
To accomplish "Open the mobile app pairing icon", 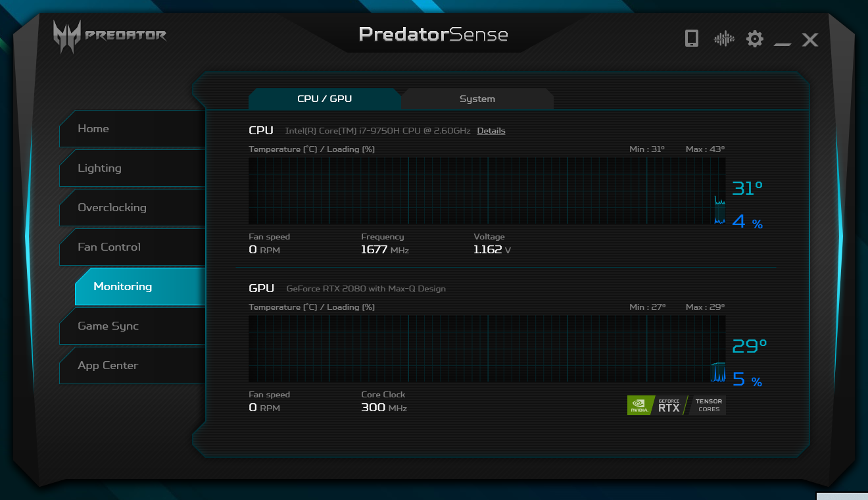I will pos(691,39).
